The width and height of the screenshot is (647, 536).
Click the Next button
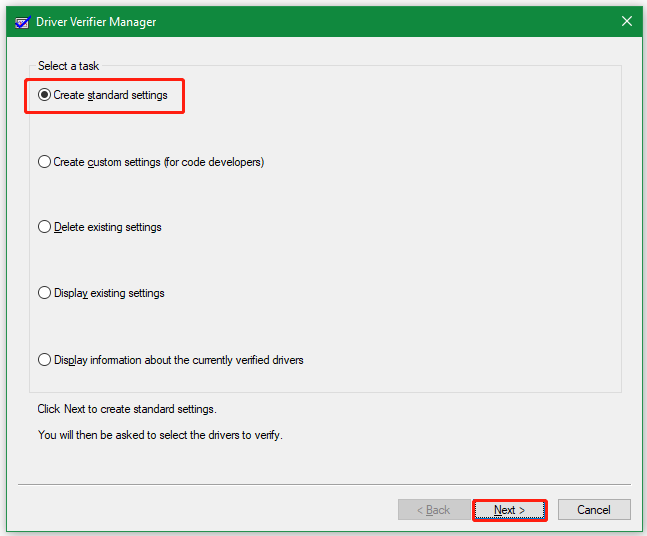[509, 510]
